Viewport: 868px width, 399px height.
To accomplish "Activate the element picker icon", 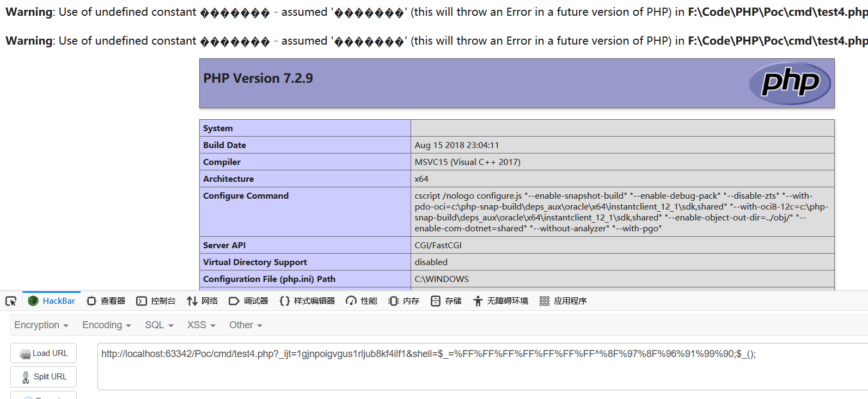I will 11,301.
